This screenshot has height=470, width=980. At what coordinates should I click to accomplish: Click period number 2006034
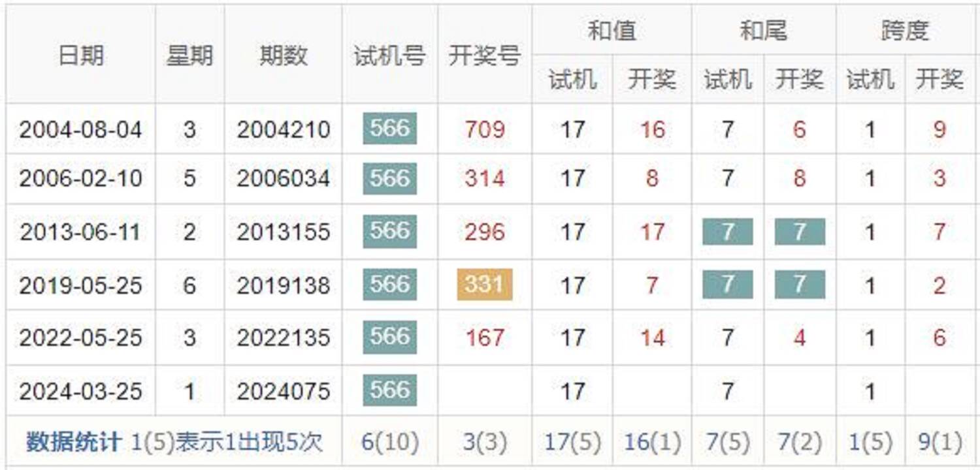(283, 179)
